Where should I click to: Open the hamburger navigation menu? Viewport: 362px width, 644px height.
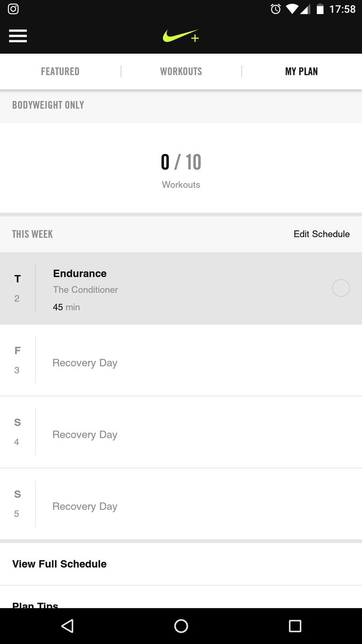[18, 36]
